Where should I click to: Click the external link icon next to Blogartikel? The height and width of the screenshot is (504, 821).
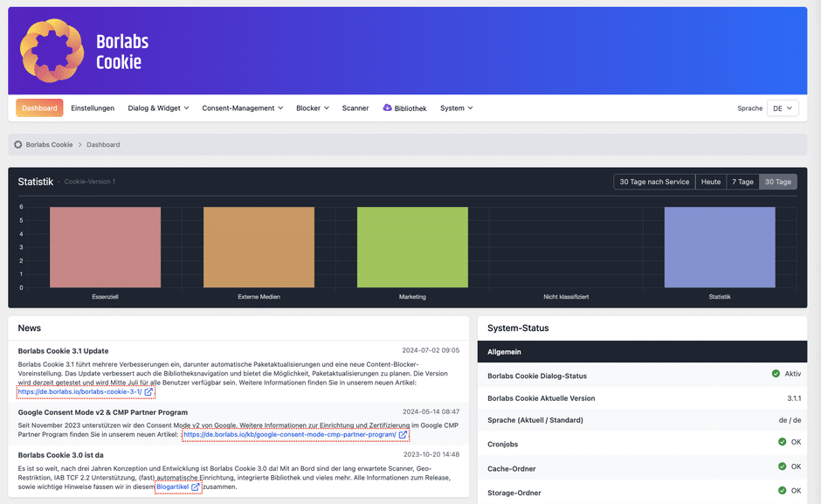coord(195,487)
